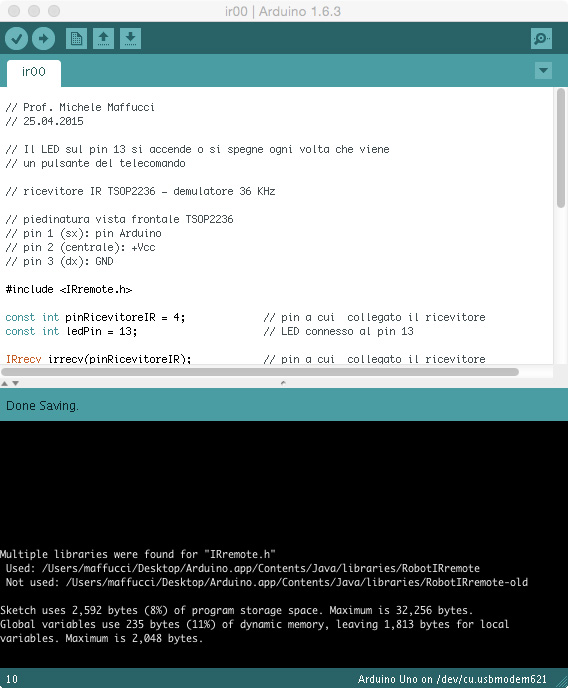Click the #include <IRremote.h> line
568x688 pixels.
69,290
